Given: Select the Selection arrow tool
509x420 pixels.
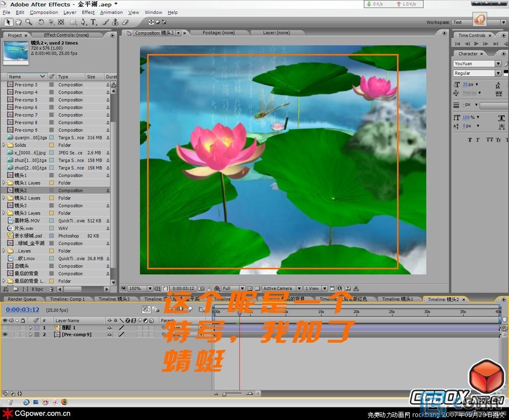Looking at the screenshot, I should pos(8,22).
